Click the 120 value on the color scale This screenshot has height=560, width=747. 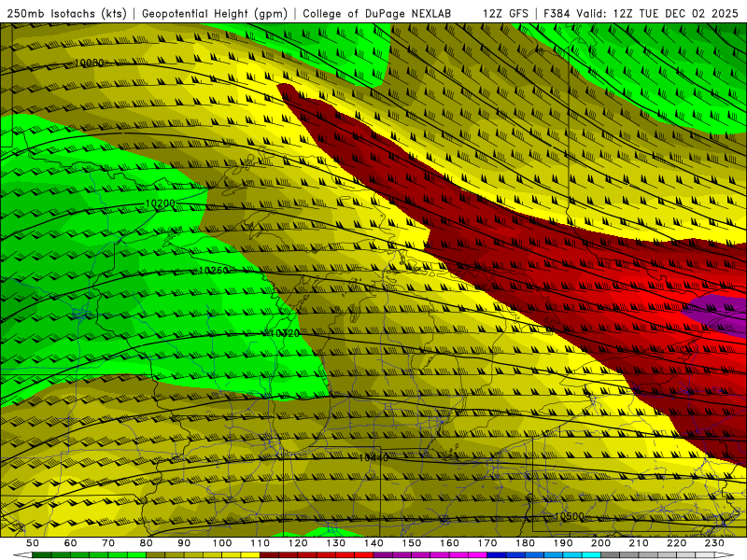tap(298, 543)
